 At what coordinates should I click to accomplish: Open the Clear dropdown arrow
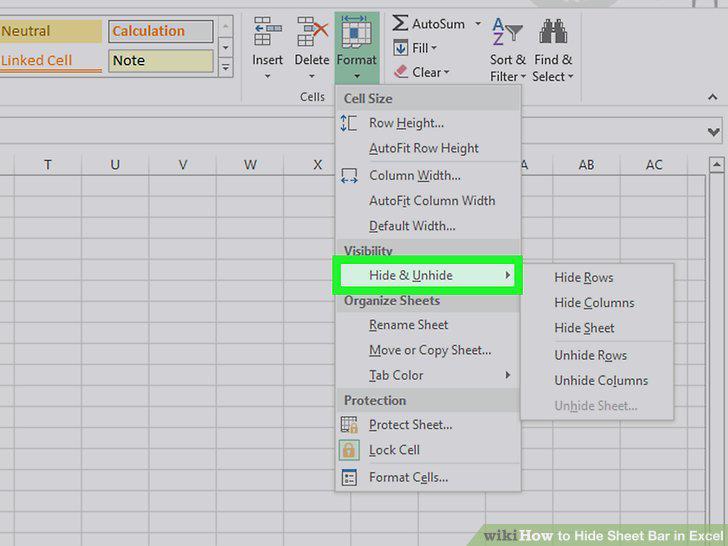[447, 72]
